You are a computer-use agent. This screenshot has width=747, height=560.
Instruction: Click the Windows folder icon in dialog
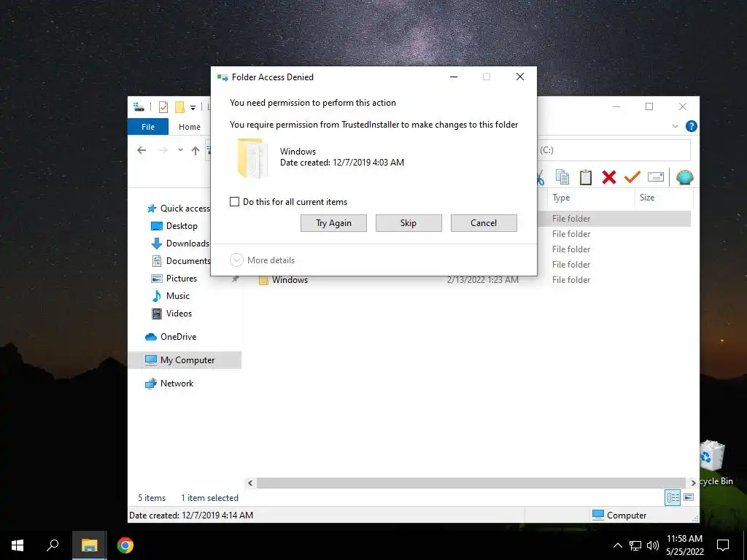point(252,157)
